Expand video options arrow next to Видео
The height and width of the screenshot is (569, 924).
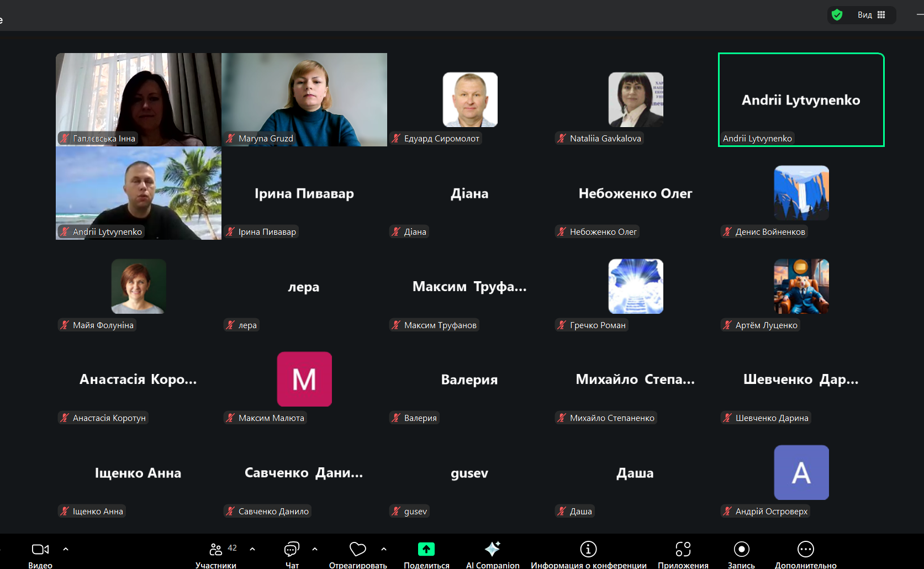pyautogui.click(x=66, y=549)
